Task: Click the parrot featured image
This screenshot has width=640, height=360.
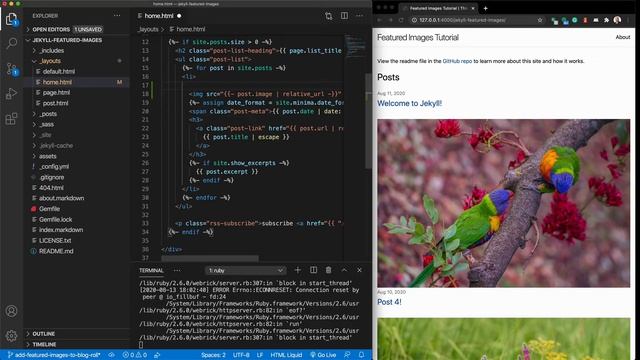Action: (504, 203)
